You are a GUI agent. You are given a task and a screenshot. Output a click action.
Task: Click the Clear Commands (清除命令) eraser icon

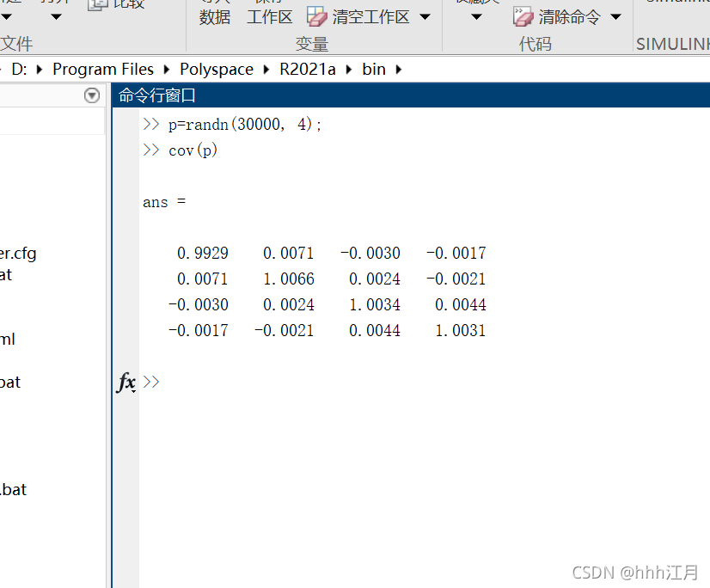[x=523, y=16]
